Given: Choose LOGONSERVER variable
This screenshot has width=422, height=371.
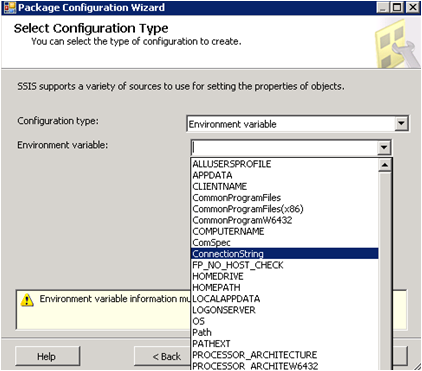Looking at the screenshot, I should [x=285, y=310].
